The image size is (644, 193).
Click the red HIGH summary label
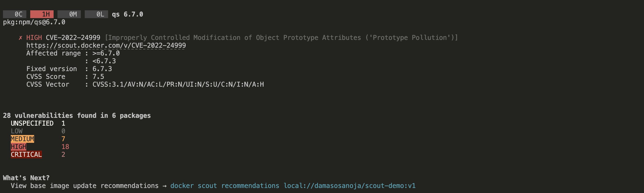pos(19,147)
